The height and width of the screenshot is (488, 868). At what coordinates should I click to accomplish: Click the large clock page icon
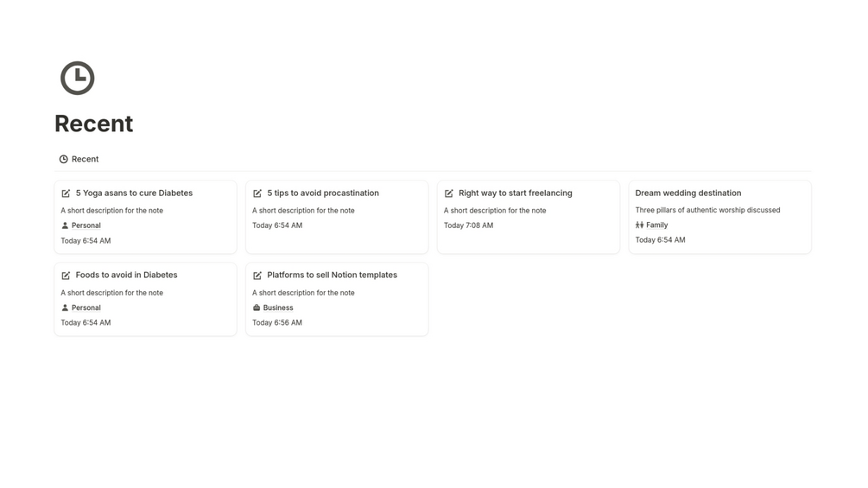click(x=77, y=79)
